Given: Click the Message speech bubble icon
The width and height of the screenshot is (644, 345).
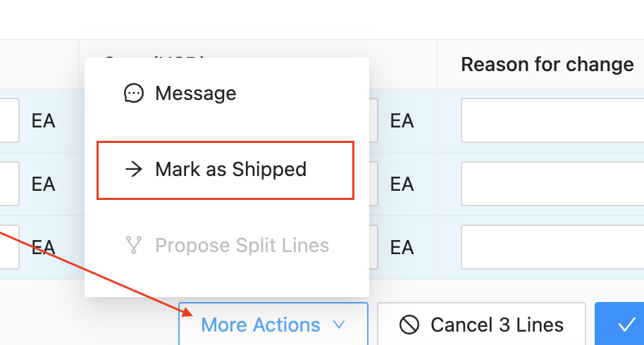Looking at the screenshot, I should point(133,94).
